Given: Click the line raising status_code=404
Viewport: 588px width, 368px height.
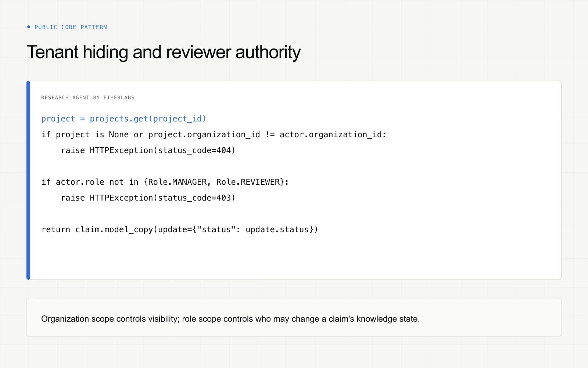Looking at the screenshot, I should point(148,151).
